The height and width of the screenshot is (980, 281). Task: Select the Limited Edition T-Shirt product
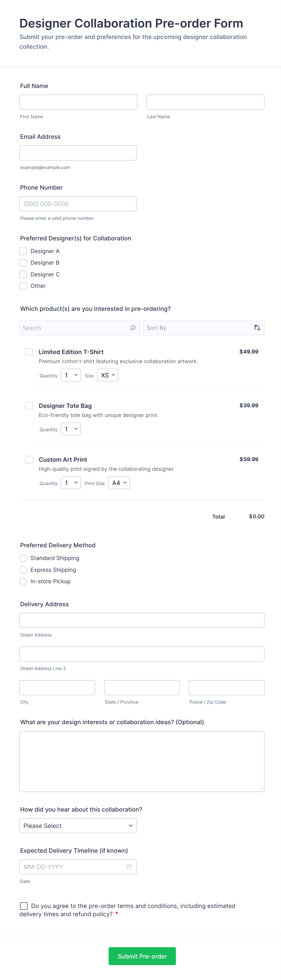pos(29,352)
